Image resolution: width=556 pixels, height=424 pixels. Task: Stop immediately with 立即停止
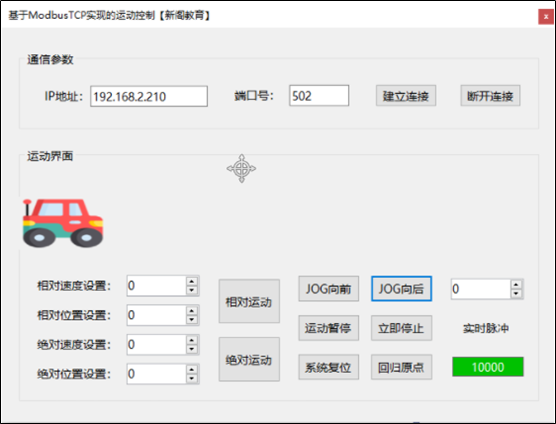click(401, 328)
